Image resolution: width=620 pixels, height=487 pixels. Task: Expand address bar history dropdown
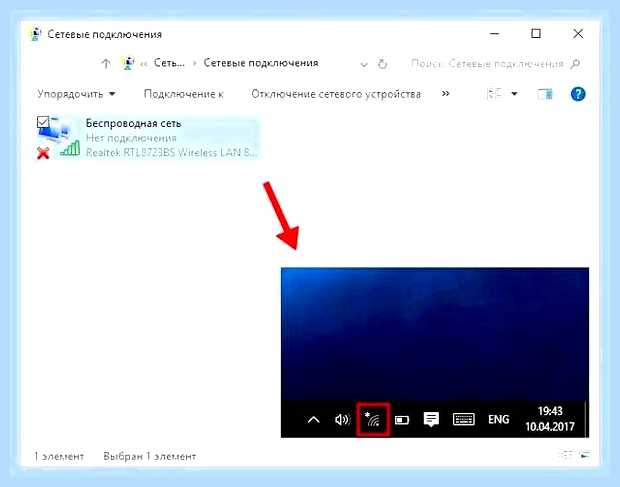[364, 64]
